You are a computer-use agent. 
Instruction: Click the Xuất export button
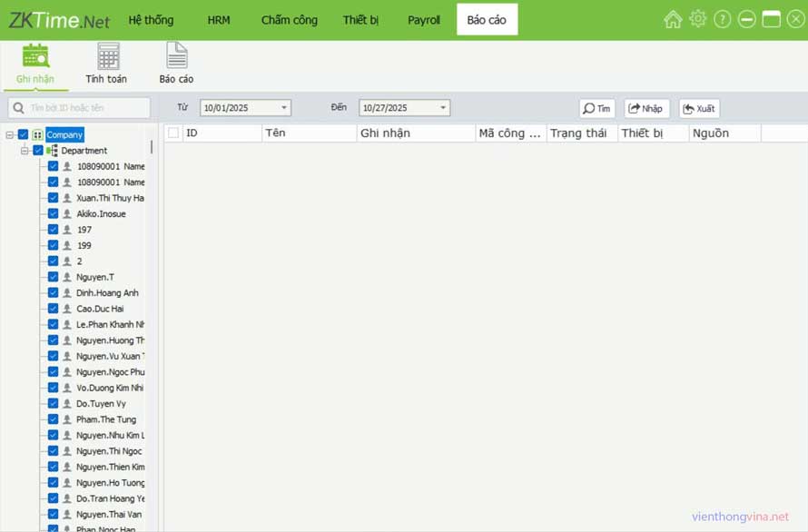point(699,108)
